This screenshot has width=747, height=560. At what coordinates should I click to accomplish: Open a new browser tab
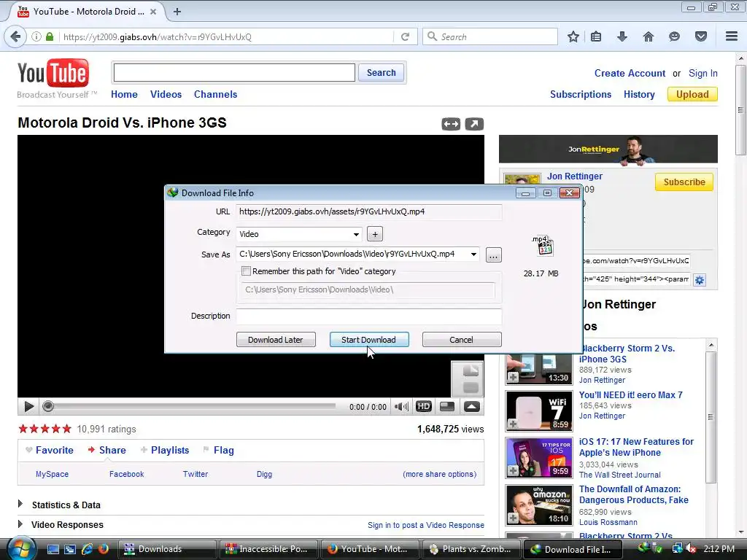(177, 12)
